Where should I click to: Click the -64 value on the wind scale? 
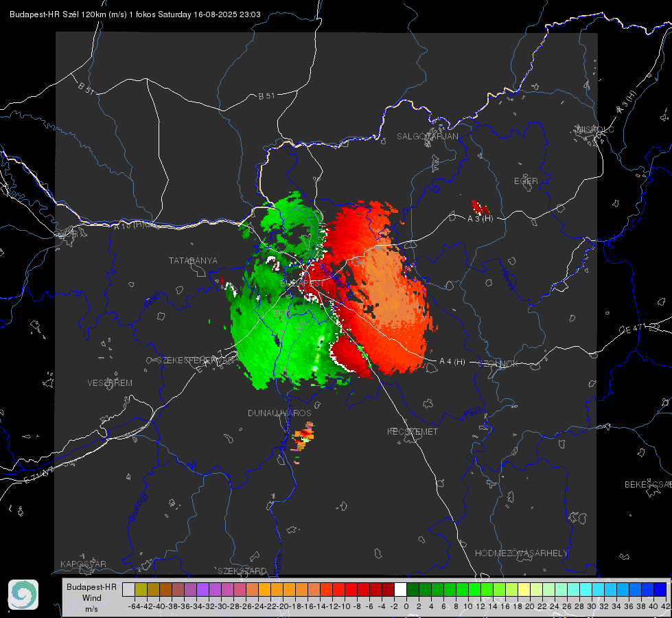135,606
